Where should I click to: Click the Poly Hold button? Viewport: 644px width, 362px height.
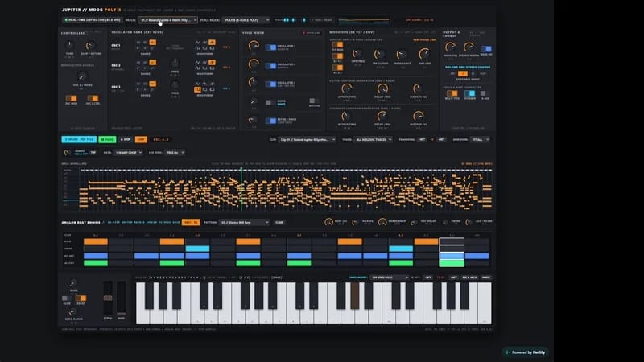(469, 278)
